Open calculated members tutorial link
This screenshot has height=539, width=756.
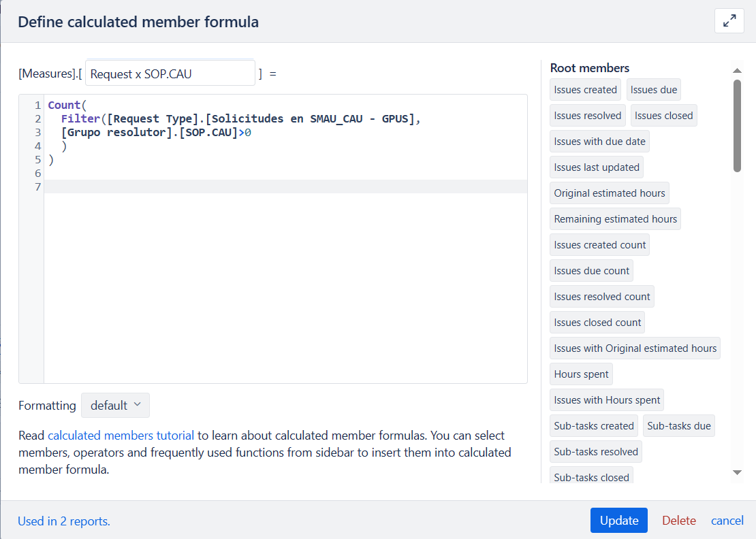tap(121, 435)
